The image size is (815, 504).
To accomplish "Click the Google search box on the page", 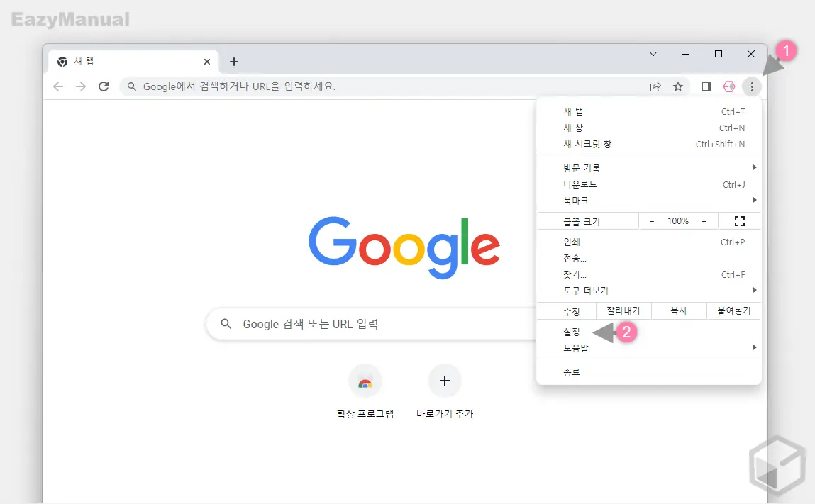I will [371, 324].
